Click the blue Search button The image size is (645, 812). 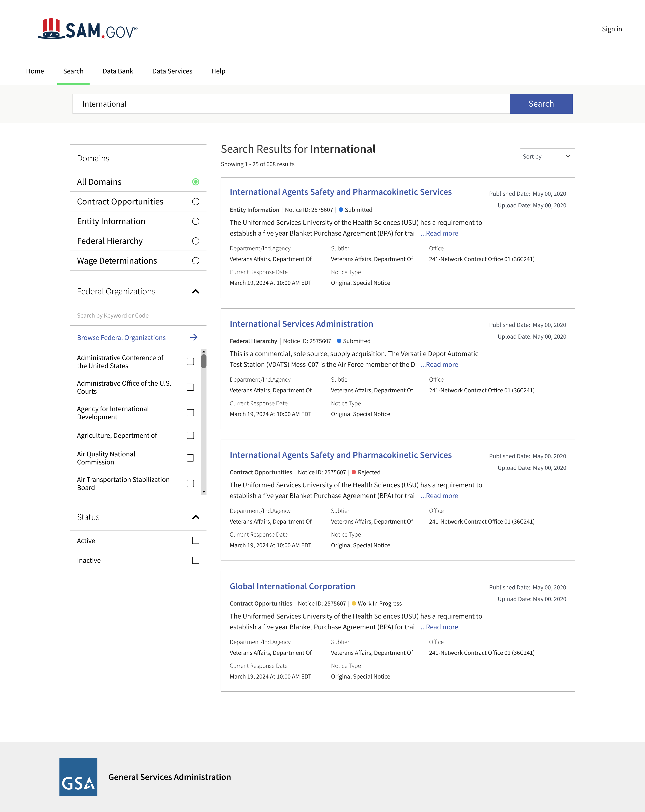[x=541, y=104]
